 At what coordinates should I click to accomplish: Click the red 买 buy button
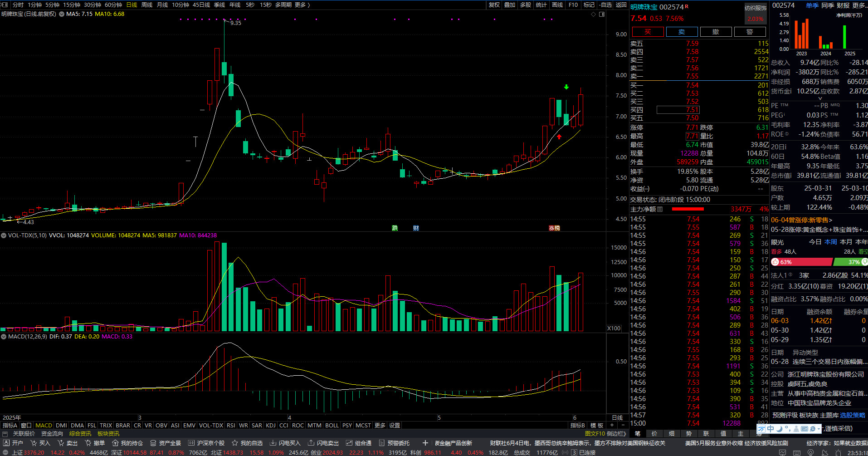click(648, 32)
